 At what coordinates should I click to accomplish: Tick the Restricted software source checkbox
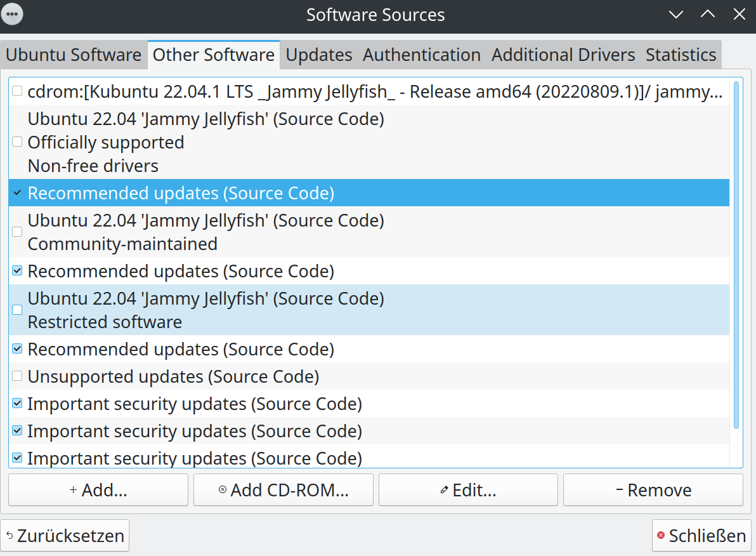coord(17,310)
